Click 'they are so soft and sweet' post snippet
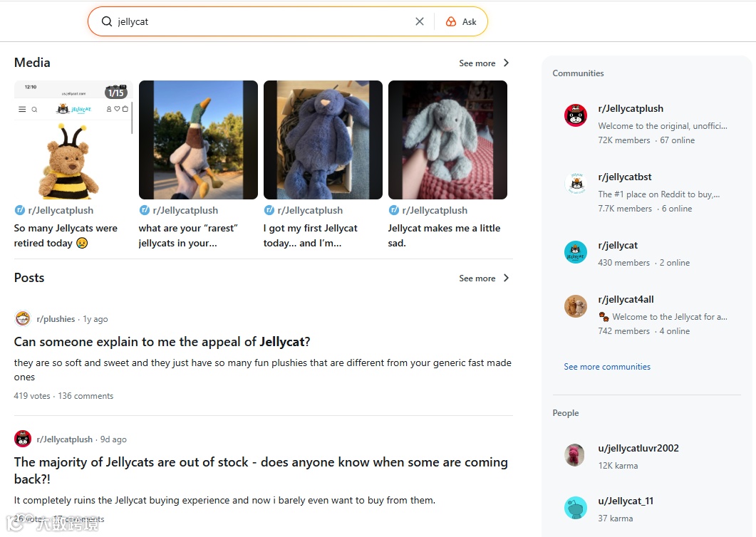 click(263, 370)
